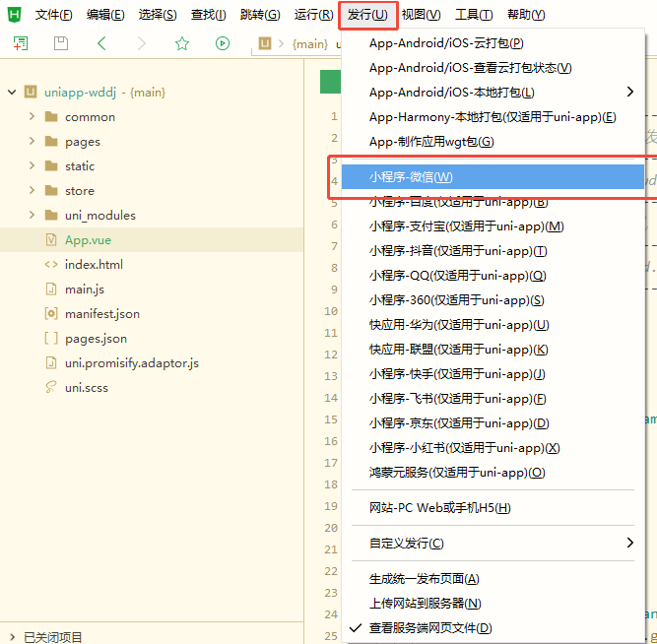Go back with the left arrow icon
The height and width of the screenshot is (644, 657).
(101, 43)
